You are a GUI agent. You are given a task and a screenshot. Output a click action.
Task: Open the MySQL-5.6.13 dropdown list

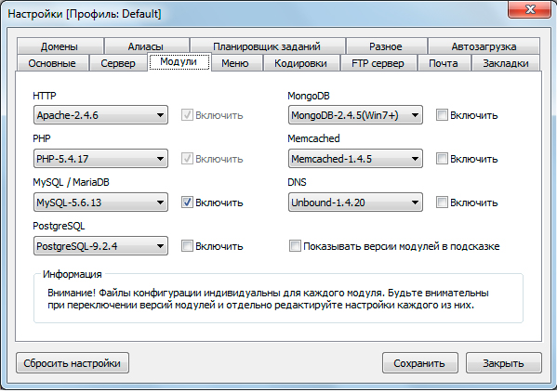pos(100,203)
